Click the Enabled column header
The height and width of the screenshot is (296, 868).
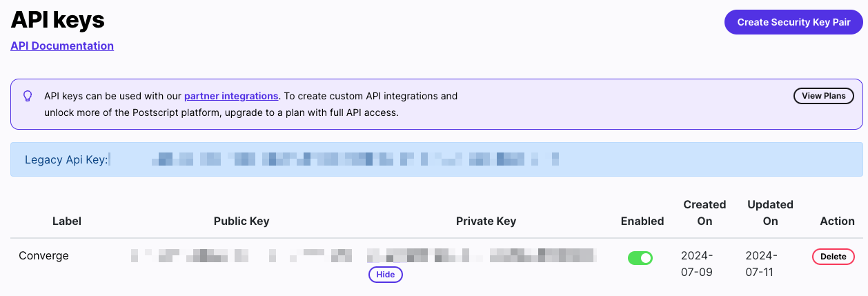coord(642,221)
